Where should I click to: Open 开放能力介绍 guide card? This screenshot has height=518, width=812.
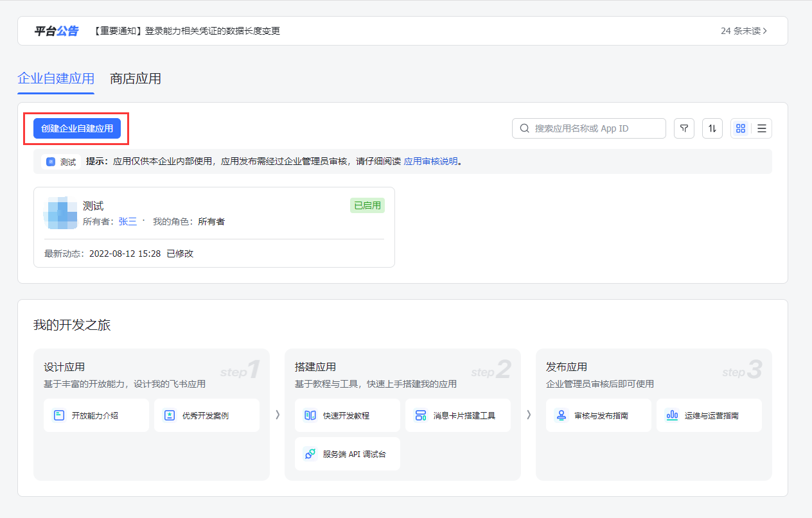(96, 415)
